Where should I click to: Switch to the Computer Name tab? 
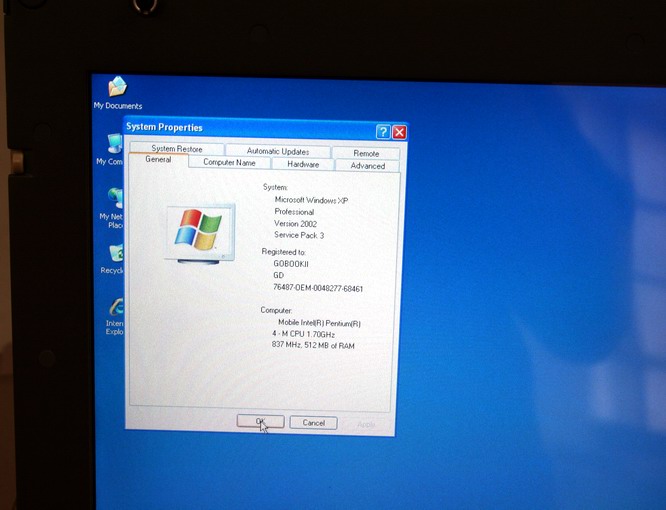[229, 163]
